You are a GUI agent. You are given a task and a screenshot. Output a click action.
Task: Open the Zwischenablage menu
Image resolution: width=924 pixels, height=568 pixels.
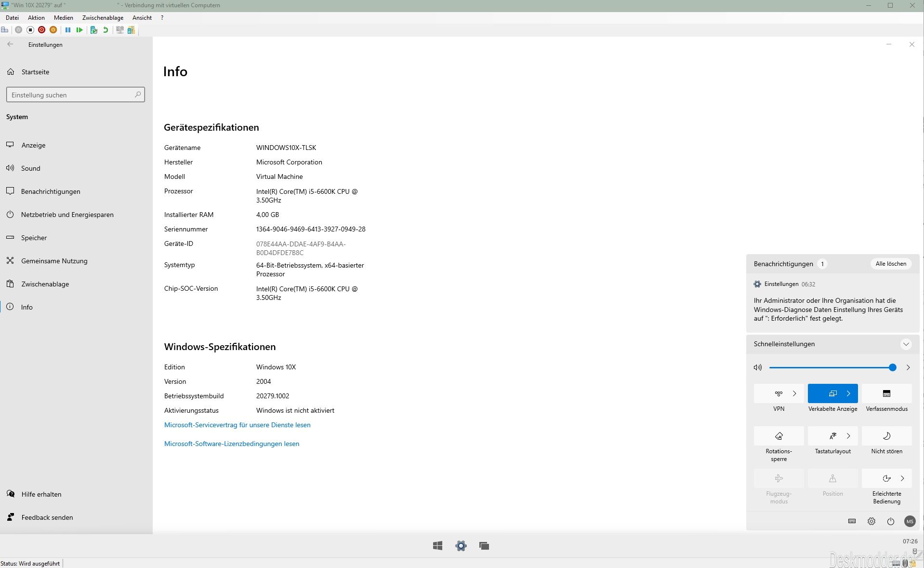[x=103, y=18]
